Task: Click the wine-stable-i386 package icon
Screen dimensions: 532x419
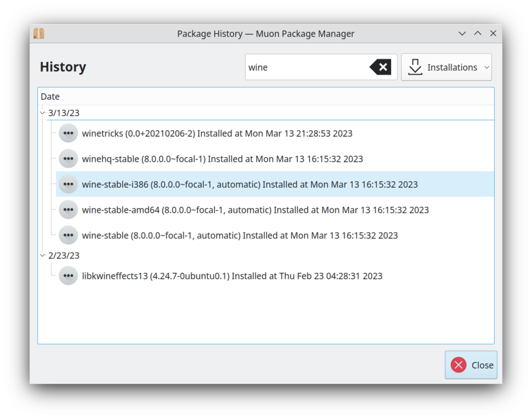Action: pos(68,184)
